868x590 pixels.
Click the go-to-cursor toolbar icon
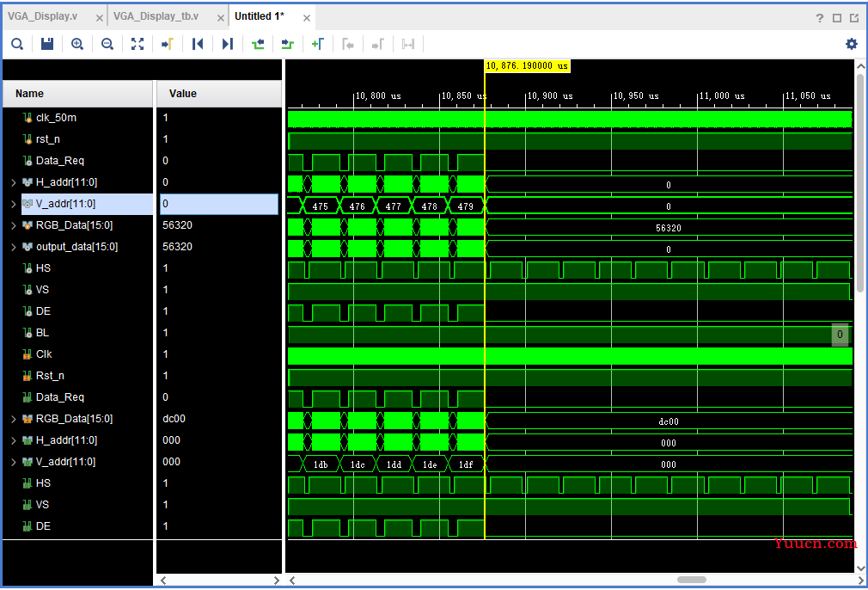point(168,44)
